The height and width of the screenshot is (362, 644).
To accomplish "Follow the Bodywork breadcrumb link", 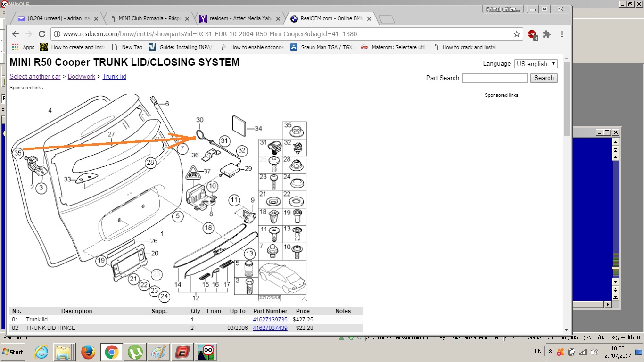I will pyautogui.click(x=82, y=76).
